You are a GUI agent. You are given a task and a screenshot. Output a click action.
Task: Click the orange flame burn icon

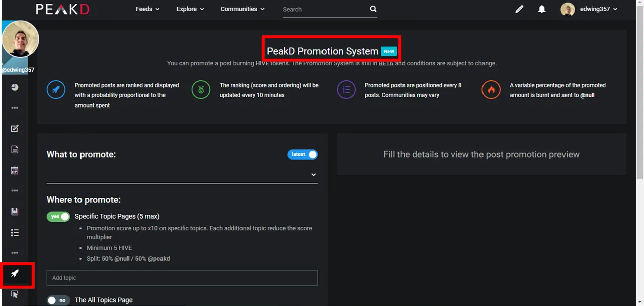[491, 90]
